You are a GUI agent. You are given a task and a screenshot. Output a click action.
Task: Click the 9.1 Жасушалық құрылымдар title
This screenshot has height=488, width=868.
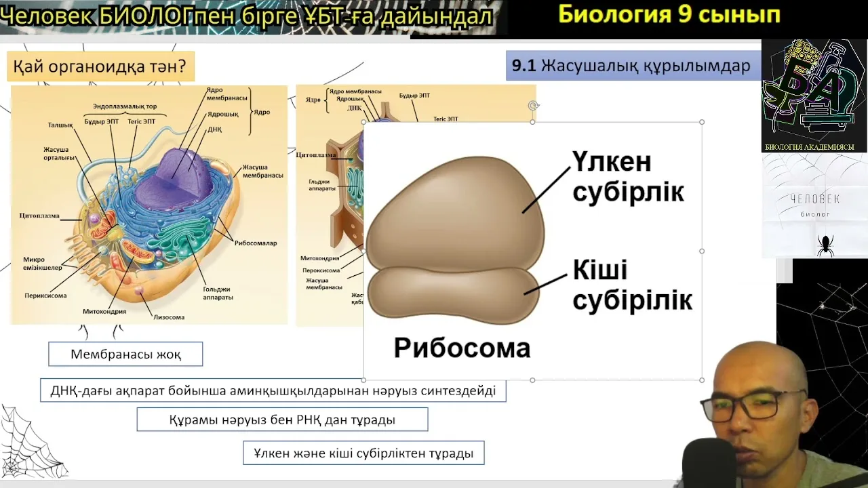(631, 66)
